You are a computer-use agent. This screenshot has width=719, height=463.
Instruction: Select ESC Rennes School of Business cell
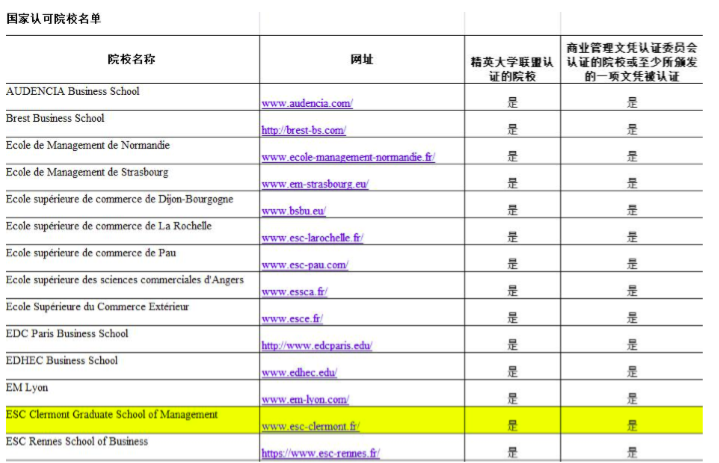(x=133, y=447)
